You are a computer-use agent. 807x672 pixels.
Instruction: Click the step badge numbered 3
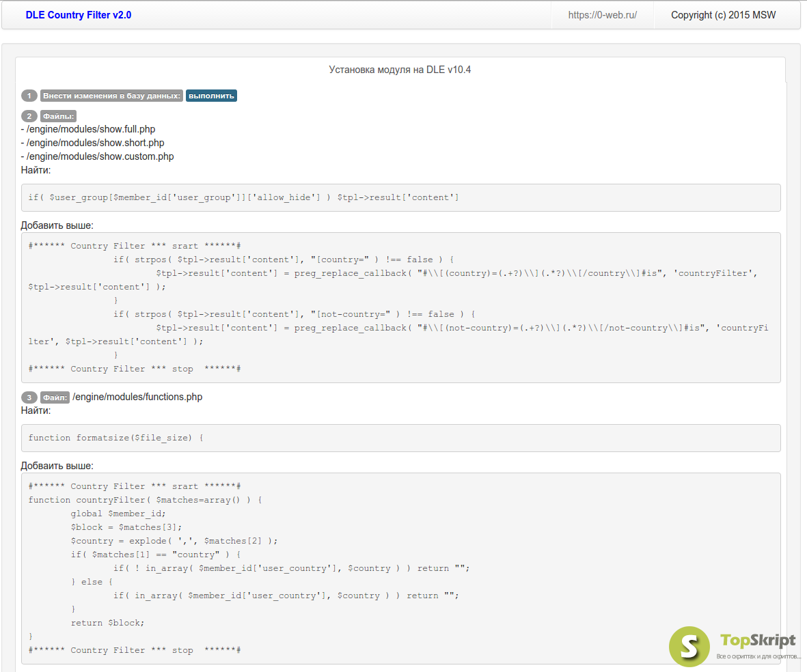click(x=29, y=397)
